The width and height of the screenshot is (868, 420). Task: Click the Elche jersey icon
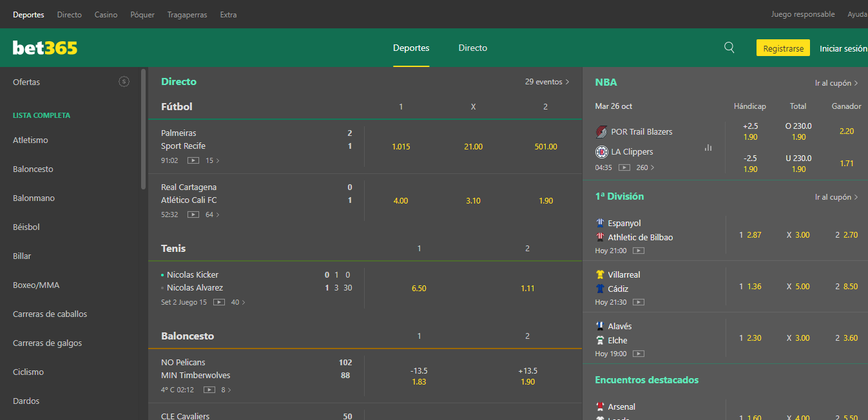[x=601, y=340]
